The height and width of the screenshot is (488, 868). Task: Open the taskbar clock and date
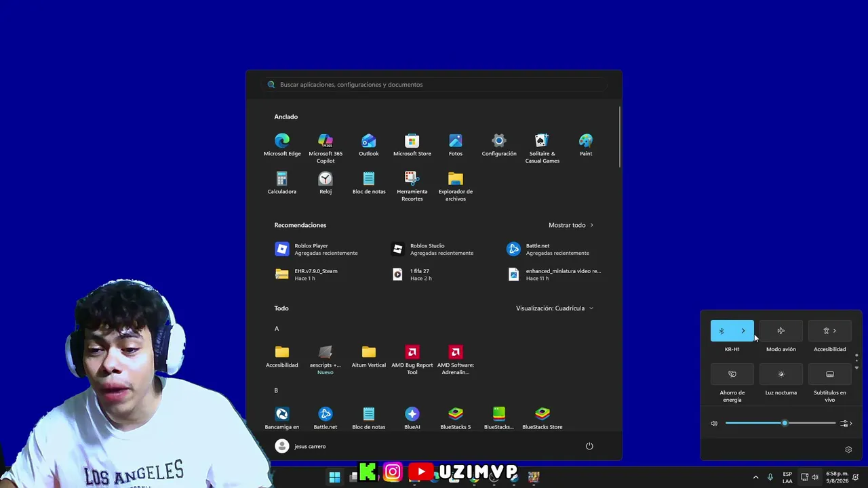[x=837, y=477]
